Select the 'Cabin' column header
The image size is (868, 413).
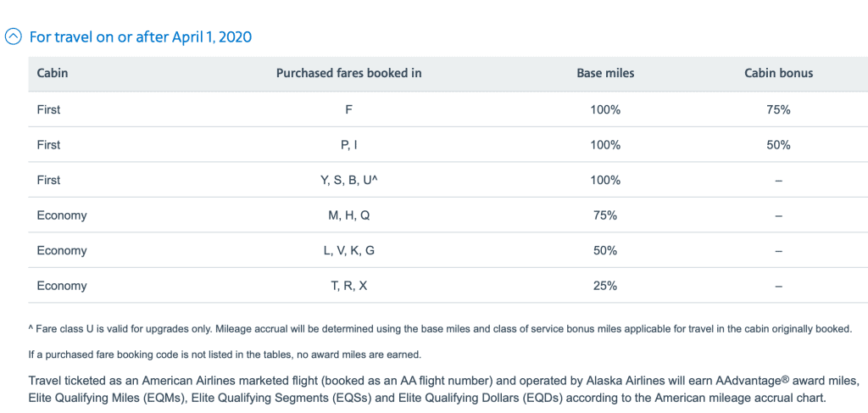[53, 73]
